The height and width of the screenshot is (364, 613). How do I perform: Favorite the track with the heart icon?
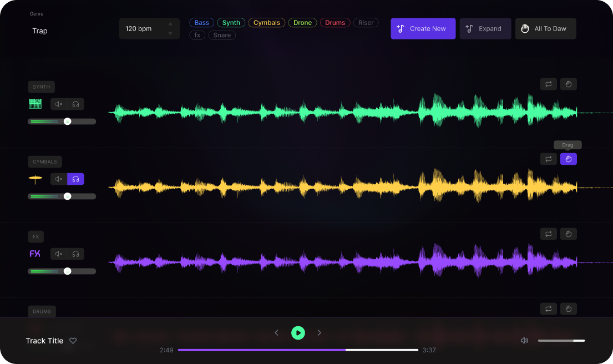[73, 341]
